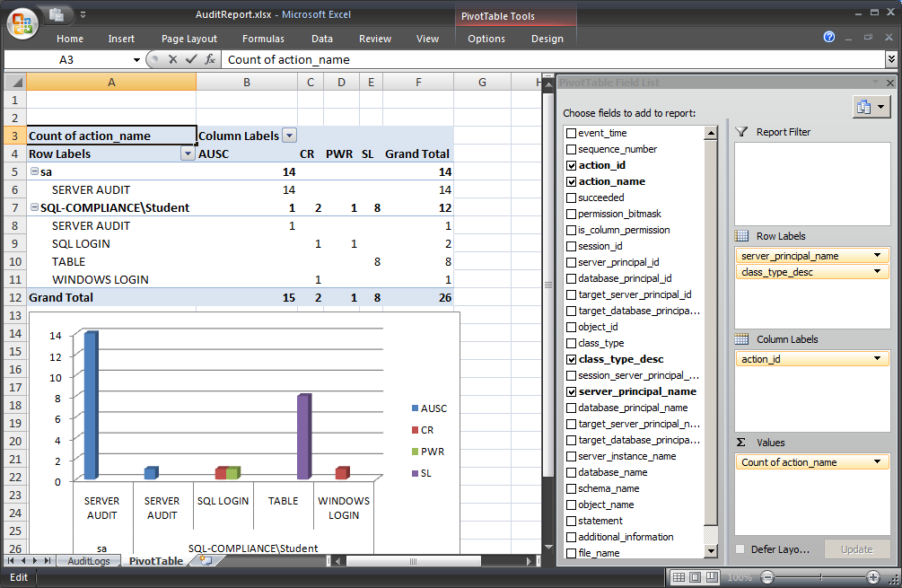902x588 pixels.
Task: Collapse the SQL-COMPLIANCE\Student row group
Action: point(34,207)
